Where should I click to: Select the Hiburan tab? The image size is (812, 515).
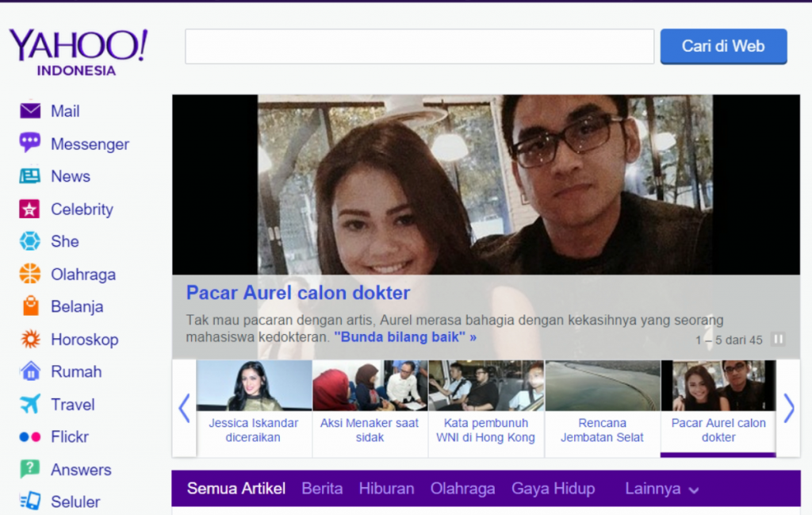[386, 489]
